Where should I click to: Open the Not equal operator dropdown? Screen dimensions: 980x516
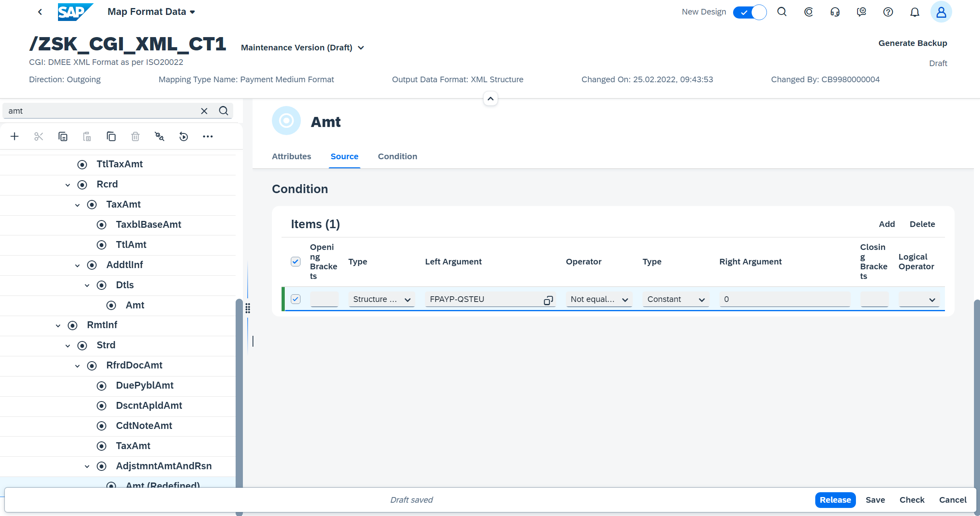[x=599, y=300]
